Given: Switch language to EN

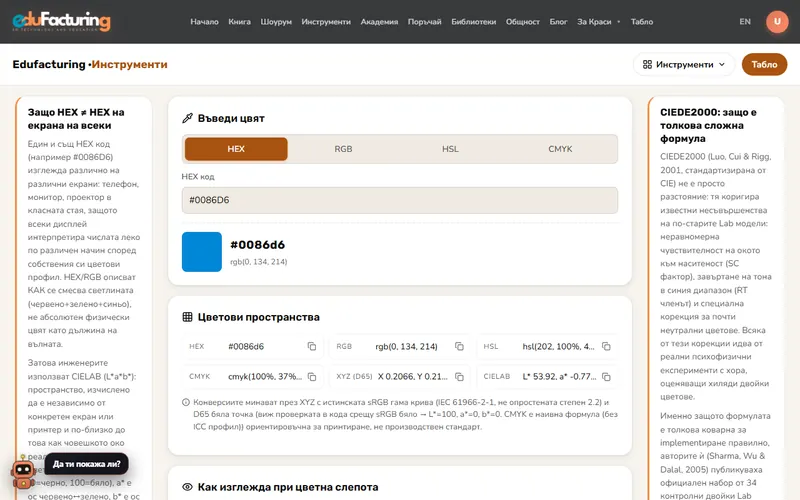Looking at the screenshot, I should (x=745, y=21).
